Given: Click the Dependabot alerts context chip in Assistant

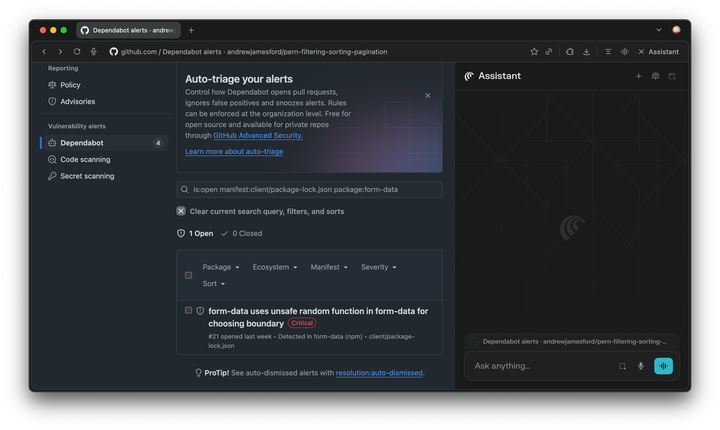Looking at the screenshot, I should [572, 341].
